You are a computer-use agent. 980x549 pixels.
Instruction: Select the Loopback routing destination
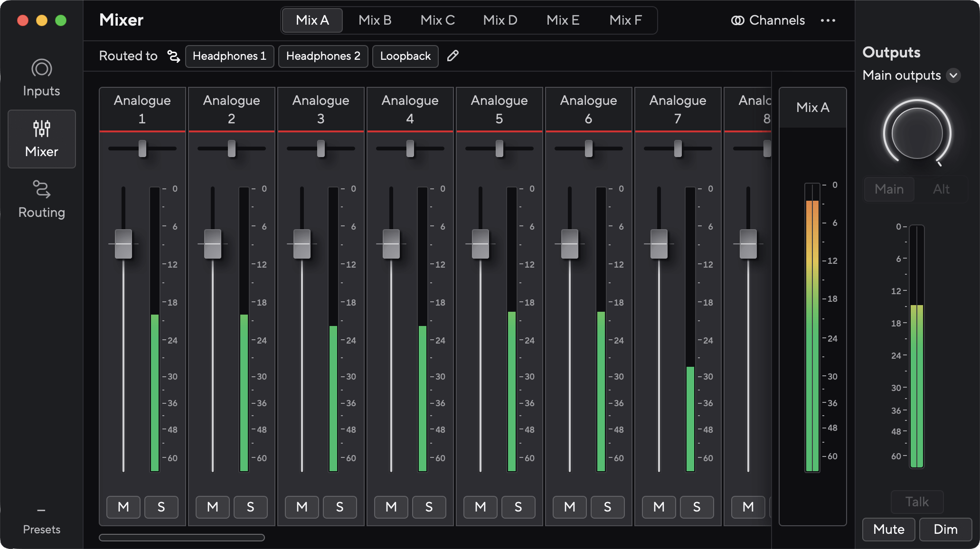[405, 56]
